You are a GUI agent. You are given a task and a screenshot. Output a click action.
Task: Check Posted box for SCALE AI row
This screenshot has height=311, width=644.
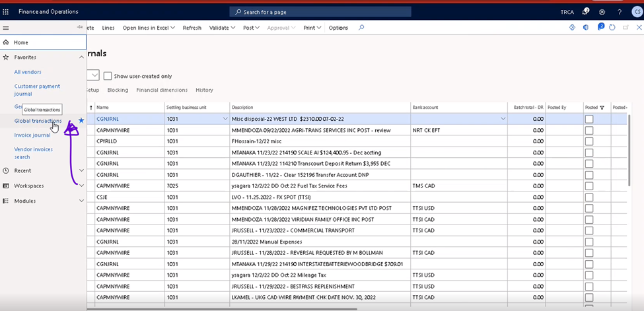click(x=589, y=153)
